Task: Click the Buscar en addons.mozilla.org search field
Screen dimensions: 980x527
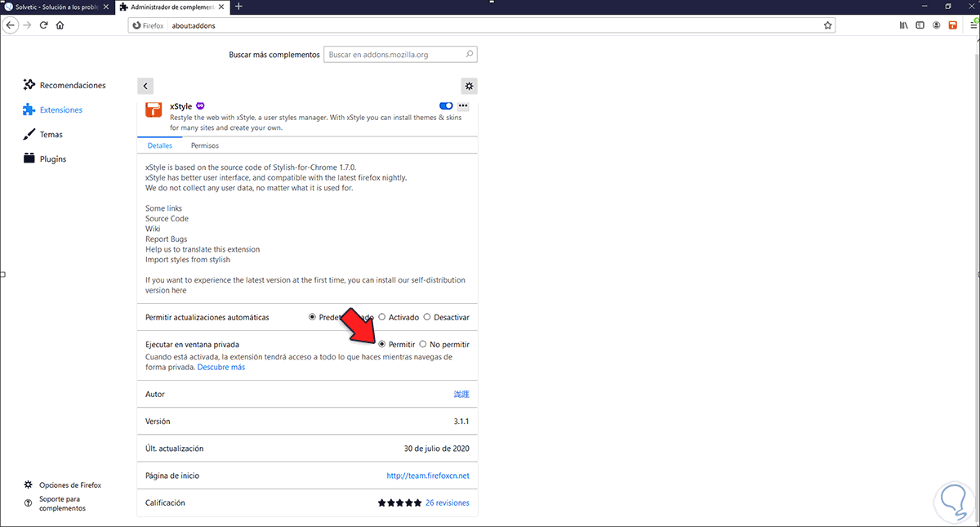Action: [x=400, y=55]
